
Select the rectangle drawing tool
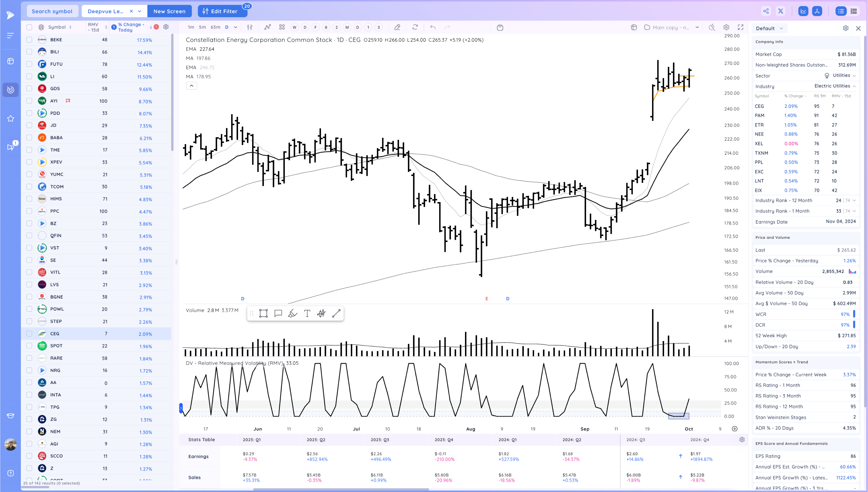tap(263, 314)
